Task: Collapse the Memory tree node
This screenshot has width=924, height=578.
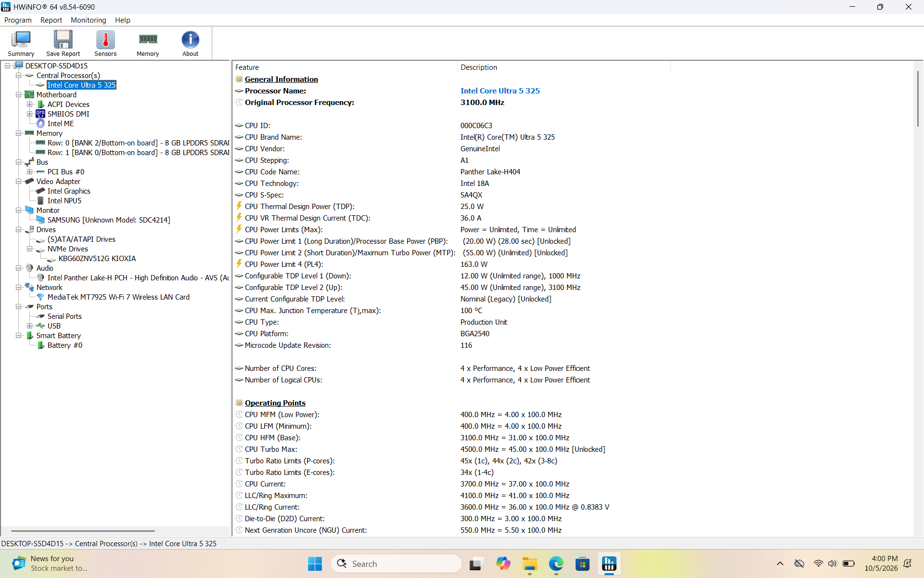Action: point(18,133)
